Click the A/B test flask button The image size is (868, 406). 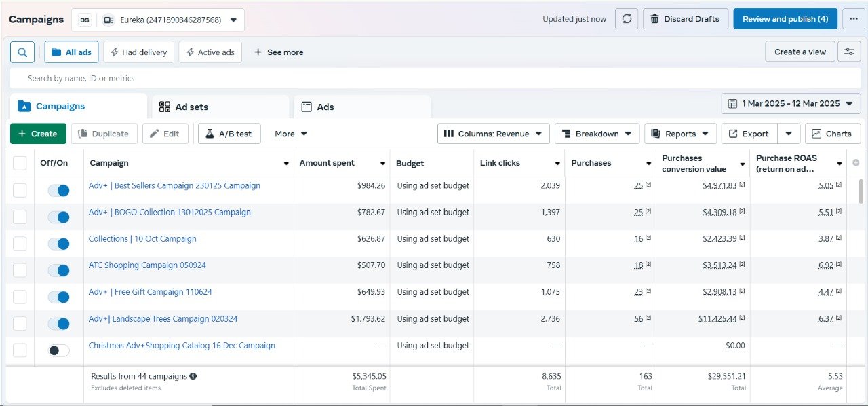point(229,134)
